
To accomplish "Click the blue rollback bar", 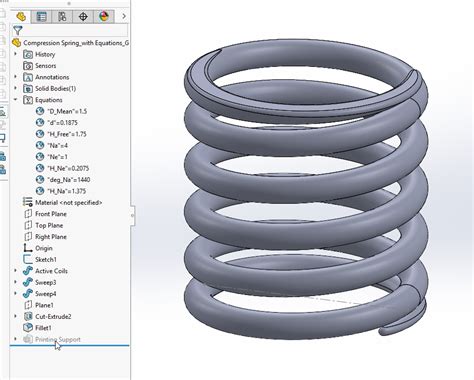I will [x=69, y=346].
